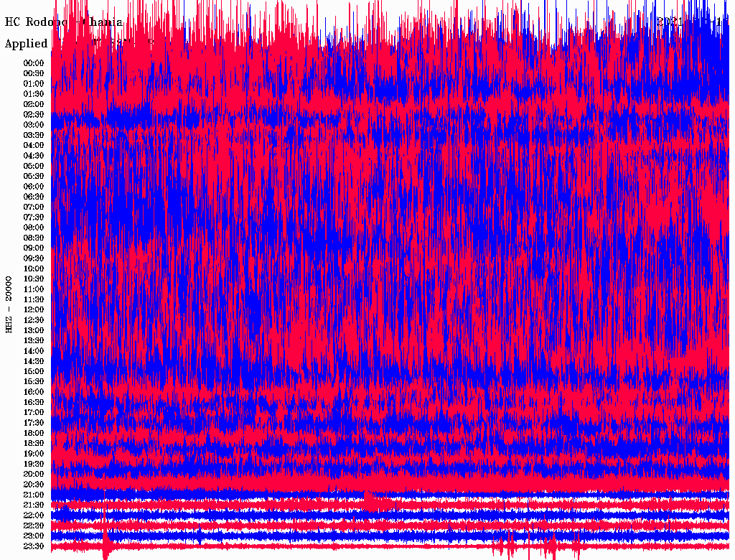Select the 16:30 time marker
This screenshot has height=560, width=735.
34,402
